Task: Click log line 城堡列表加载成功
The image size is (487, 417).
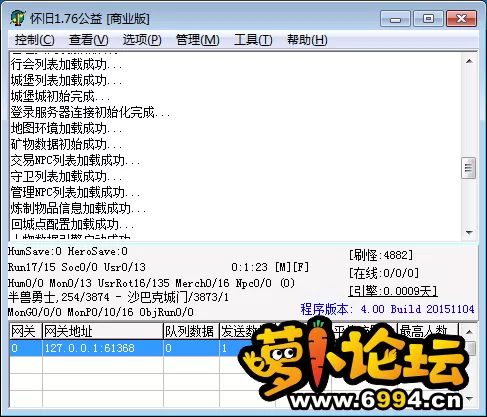Action: [66, 80]
